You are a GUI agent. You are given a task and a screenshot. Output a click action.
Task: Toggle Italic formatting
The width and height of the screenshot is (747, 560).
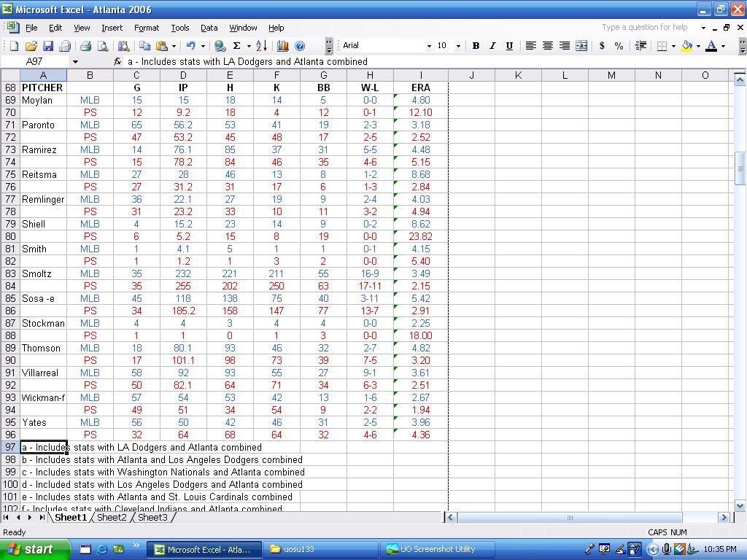[x=492, y=46]
